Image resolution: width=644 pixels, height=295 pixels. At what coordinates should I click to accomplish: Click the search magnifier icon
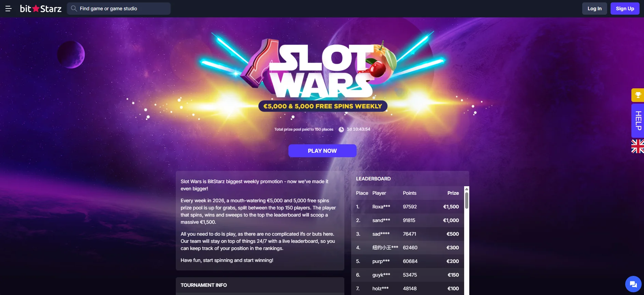pos(74,9)
